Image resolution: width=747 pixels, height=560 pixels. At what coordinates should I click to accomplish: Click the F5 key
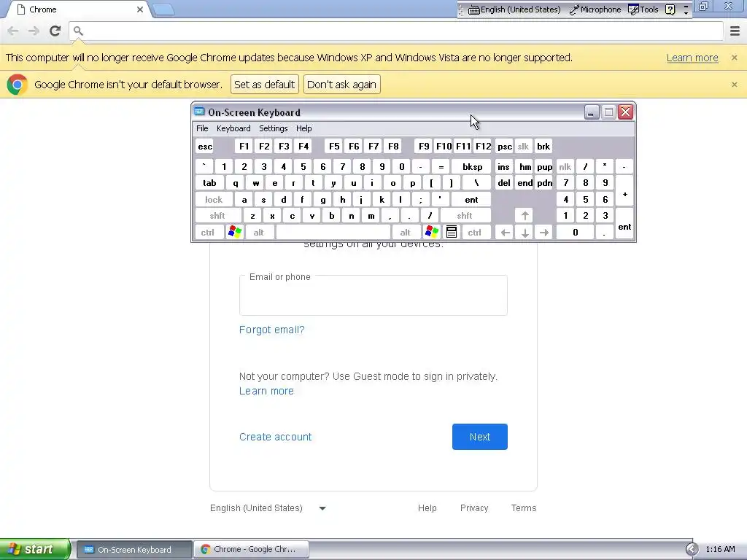pyautogui.click(x=334, y=146)
